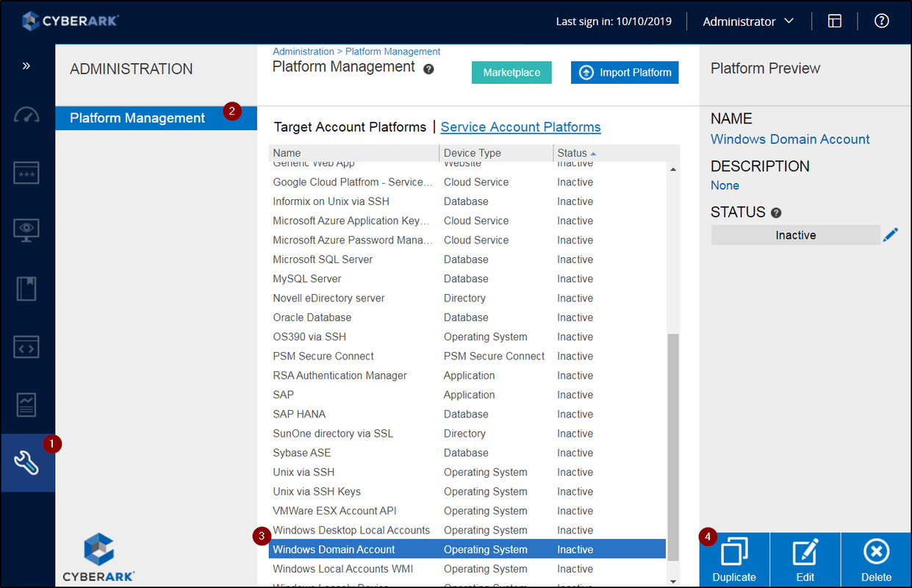Select Microsoft Azure Password Mana... row
Screen dimensions: 912x588
pos(467,240)
